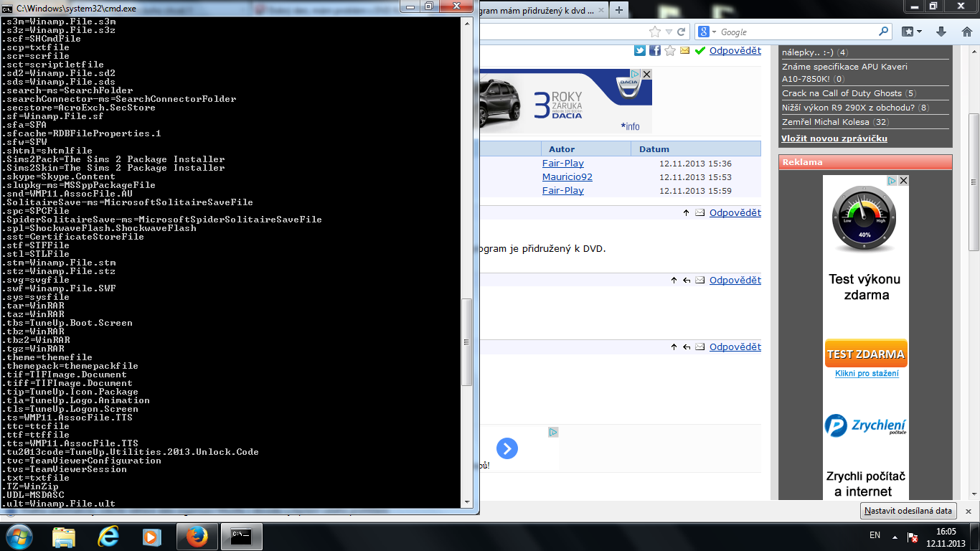Viewport: 980px width, 551px height.
Task: Click the star icon next to Facebook icon
Action: pyautogui.click(x=670, y=50)
